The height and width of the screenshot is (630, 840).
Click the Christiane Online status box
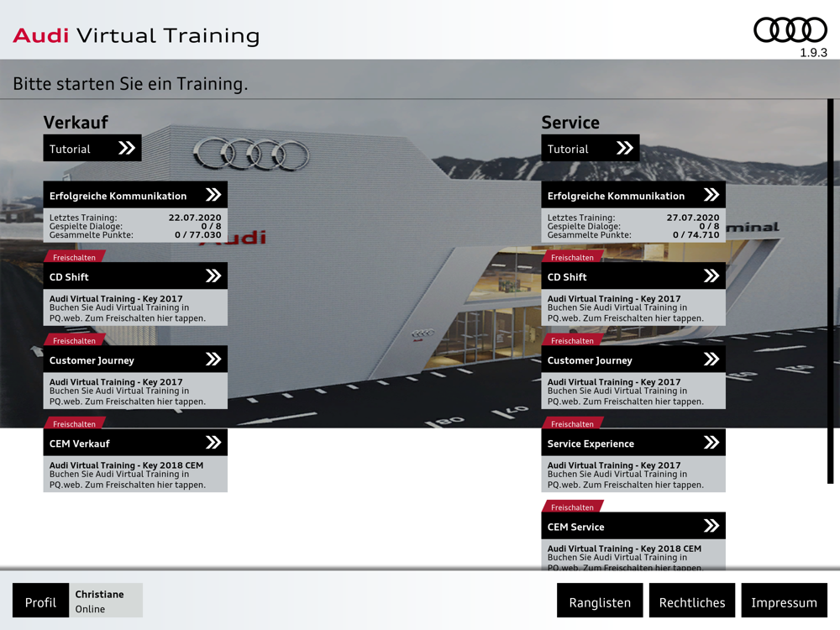pos(106,601)
